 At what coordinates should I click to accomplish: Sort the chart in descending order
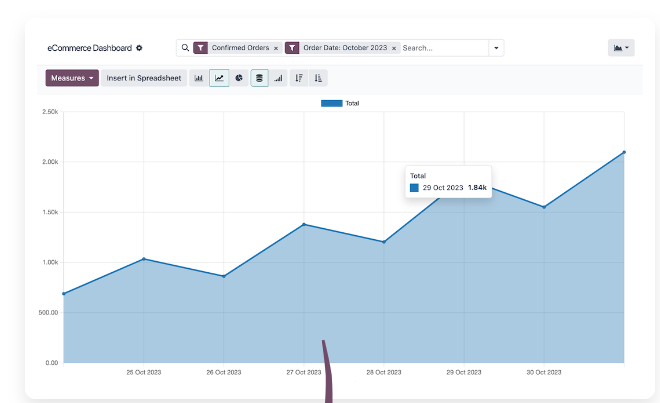(x=299, y=78)
